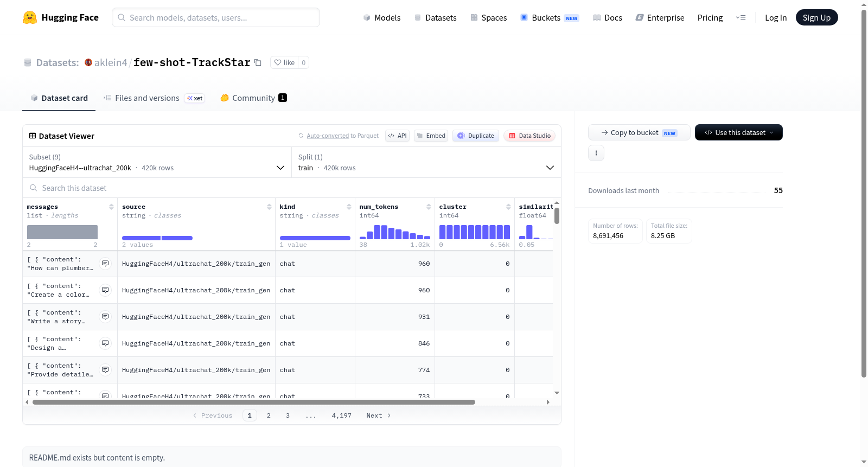Viewport: 868px width, 467px height.
Task: Click the Sign Up button
Action: (x=816, y=18)
